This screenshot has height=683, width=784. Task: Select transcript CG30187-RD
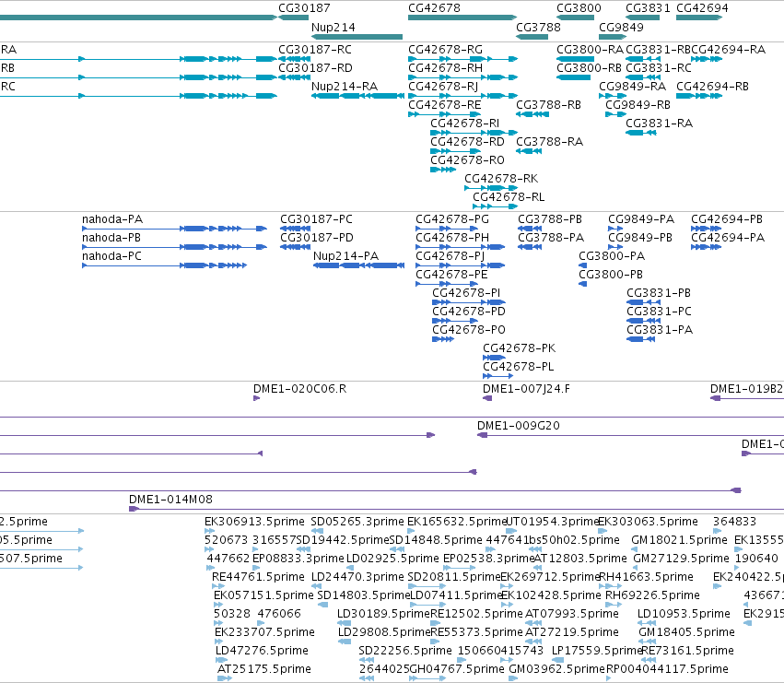[295, 77]
